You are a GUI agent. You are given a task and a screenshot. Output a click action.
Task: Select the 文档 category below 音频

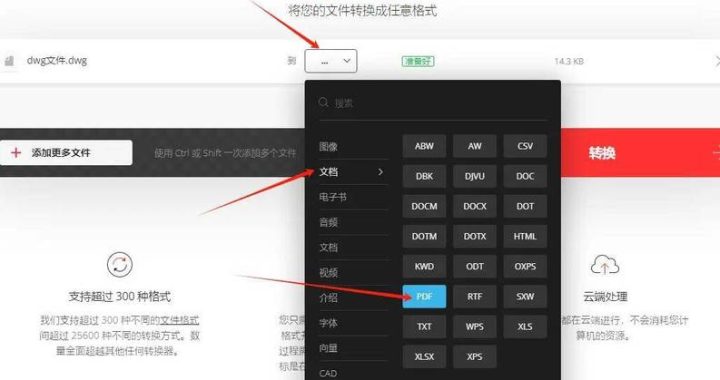tap(329, 248)
